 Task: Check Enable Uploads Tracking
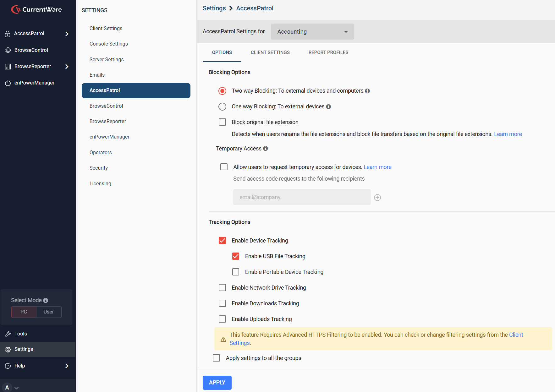pyautogui.click(x=222, y=319)
